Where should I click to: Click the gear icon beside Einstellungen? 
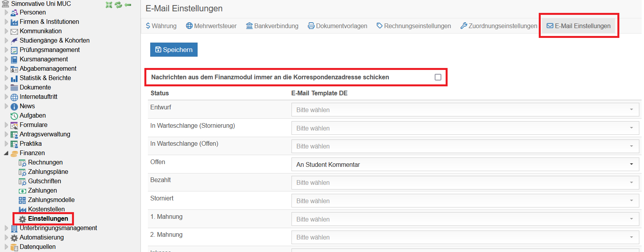click(x=23, y=219)
